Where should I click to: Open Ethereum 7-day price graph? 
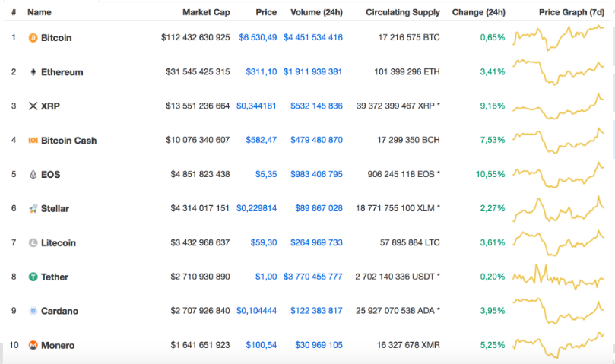click(559, 72)
